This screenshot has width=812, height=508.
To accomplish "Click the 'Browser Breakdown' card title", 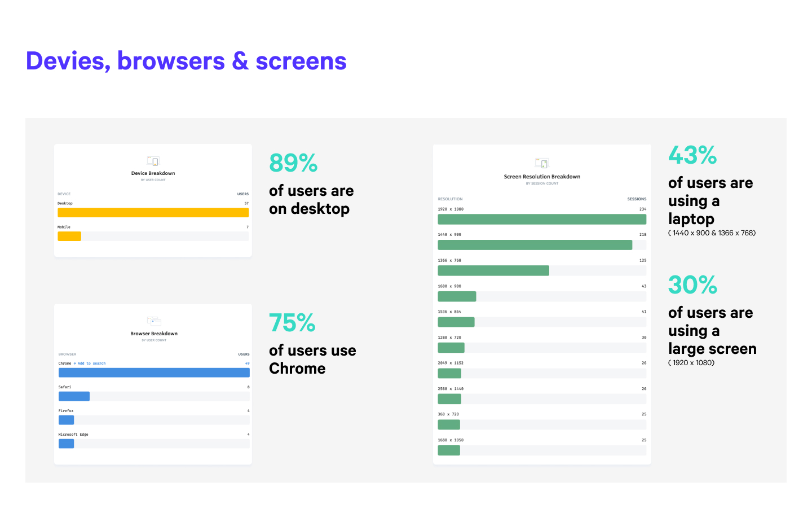I will tap(154, 334).
